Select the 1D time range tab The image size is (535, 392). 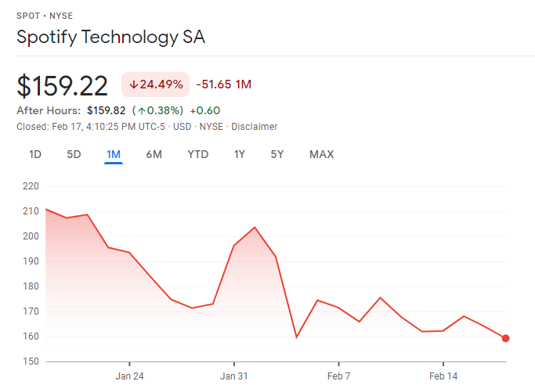pos(35,154)
